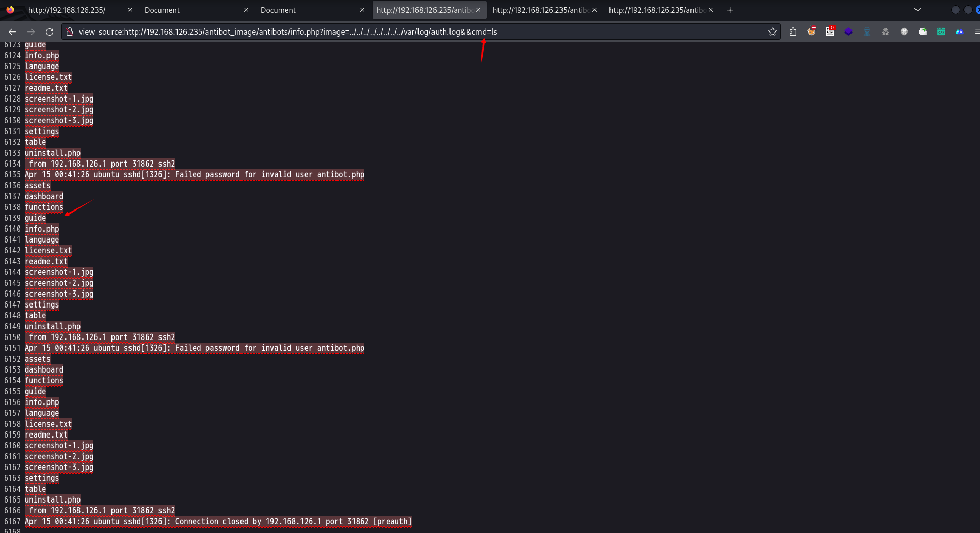Image resolution: width=980 pixels, height=533 pixels.
Task: Open the extension with red 0 badge
Action: 830,31
